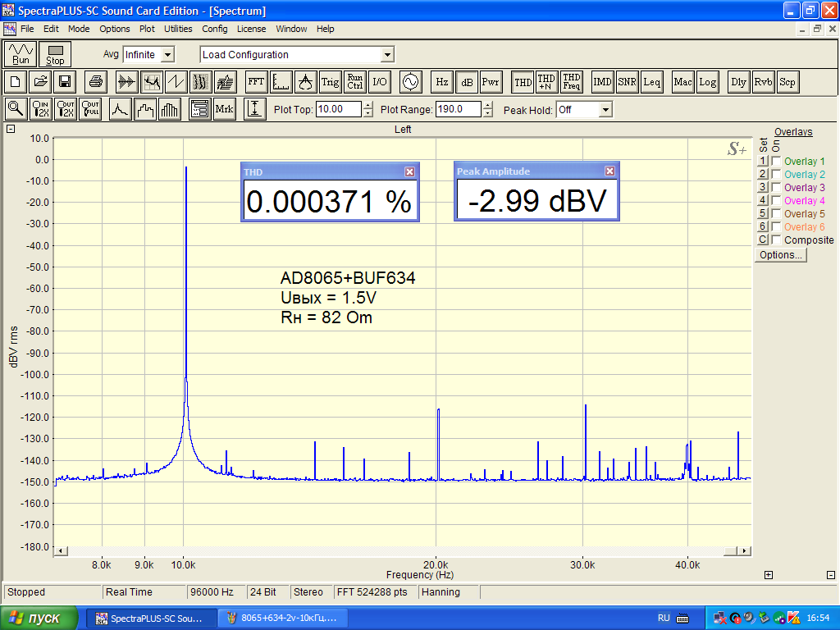Click the Windows Start 'пуск' button
The image size is (840, 630).
tap(39, 618)
